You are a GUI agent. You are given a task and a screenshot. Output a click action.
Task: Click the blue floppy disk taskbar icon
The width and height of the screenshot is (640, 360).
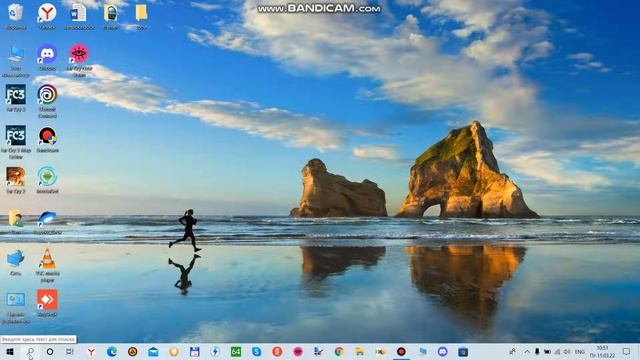[x=195, y=352]
